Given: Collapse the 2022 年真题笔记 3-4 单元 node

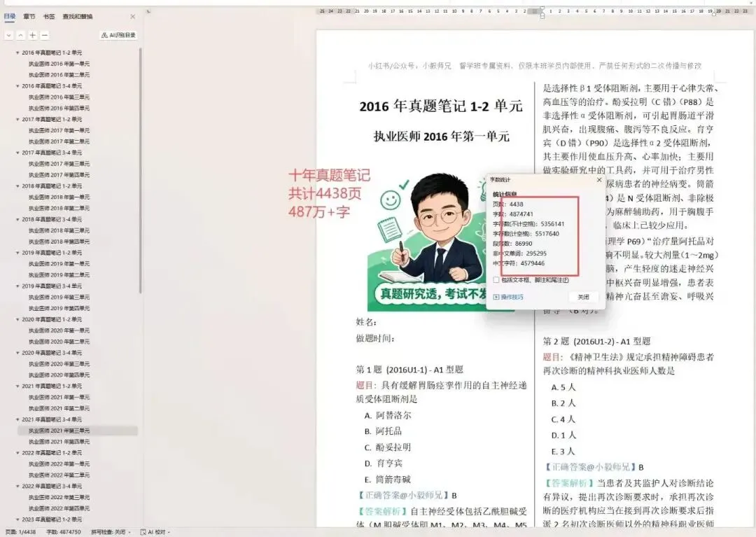Looking at the screenshot, I should point(17,486).
